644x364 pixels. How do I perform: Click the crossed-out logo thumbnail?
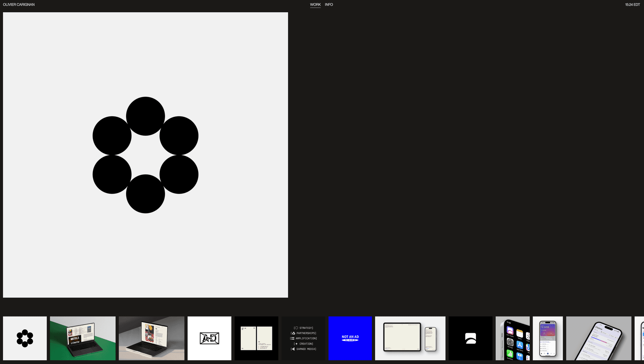(x=209, y=338)
